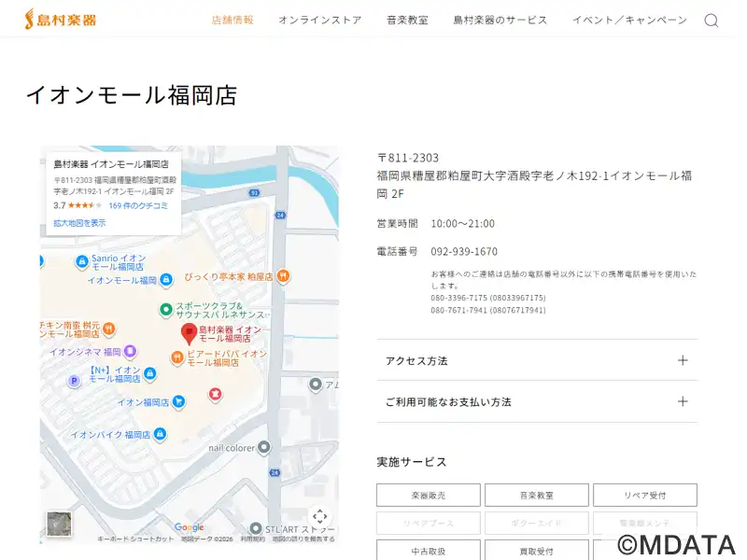Click the postal code 〒811-2303
This screenshot has width=747, height=560.
point(408,158)
